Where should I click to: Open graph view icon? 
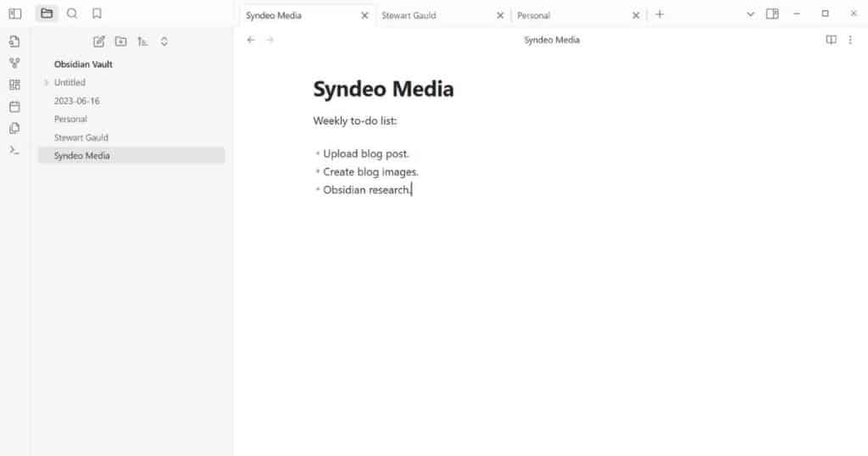coord(15,63)
